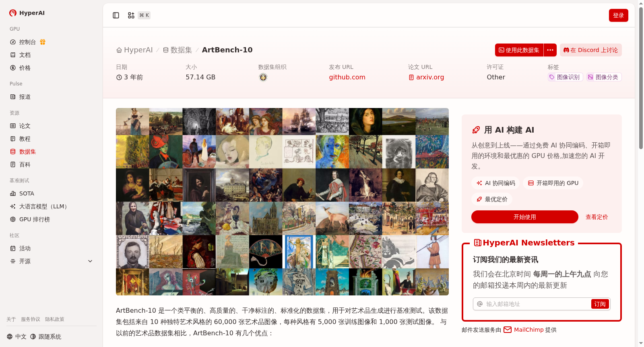This screenshot has height=347, width=644.
Task: Click the ArtBench-10 artwork collage image
Action: (x=282, y=202)
